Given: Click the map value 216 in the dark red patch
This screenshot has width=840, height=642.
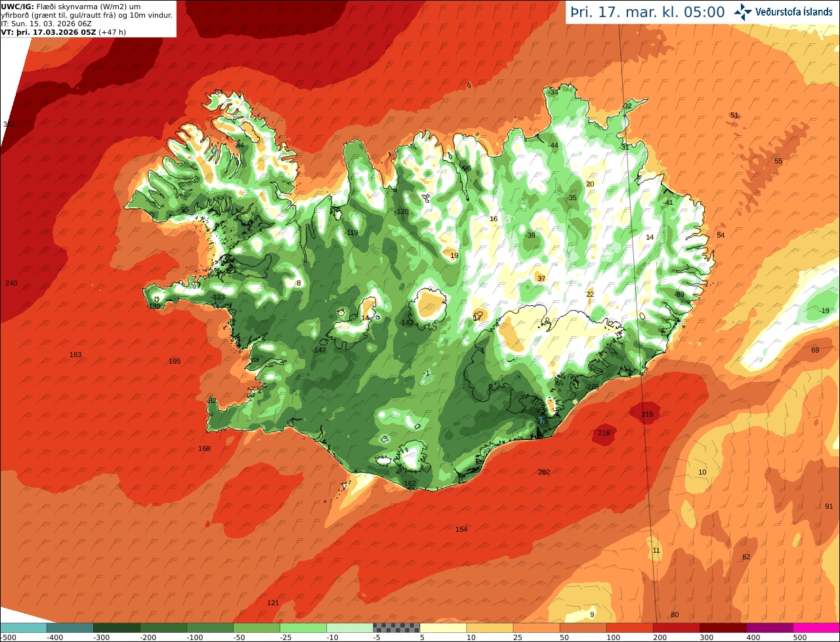Looking at the screenshot, I should pyautogui.click(x=604, y=433).
